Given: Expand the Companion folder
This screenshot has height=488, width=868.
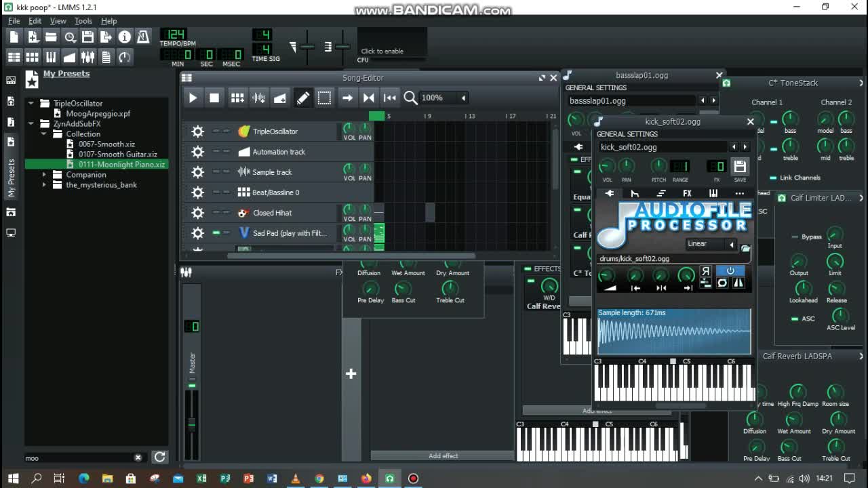Looking at the screenshot, I should click(44, 174).
